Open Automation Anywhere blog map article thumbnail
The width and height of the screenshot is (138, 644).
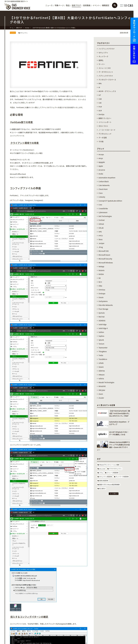click(x=102, y=424)
